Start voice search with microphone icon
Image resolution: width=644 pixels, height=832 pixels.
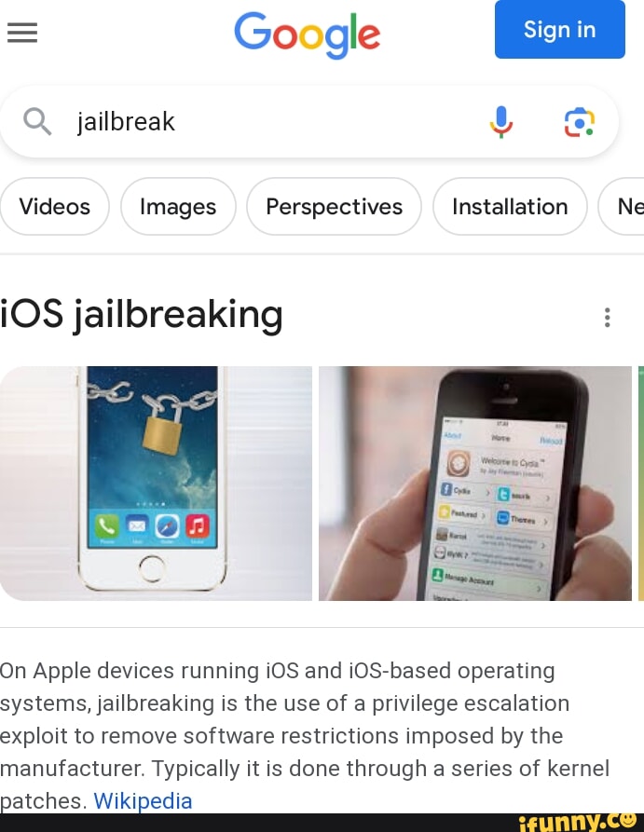[x=500, y=121]
